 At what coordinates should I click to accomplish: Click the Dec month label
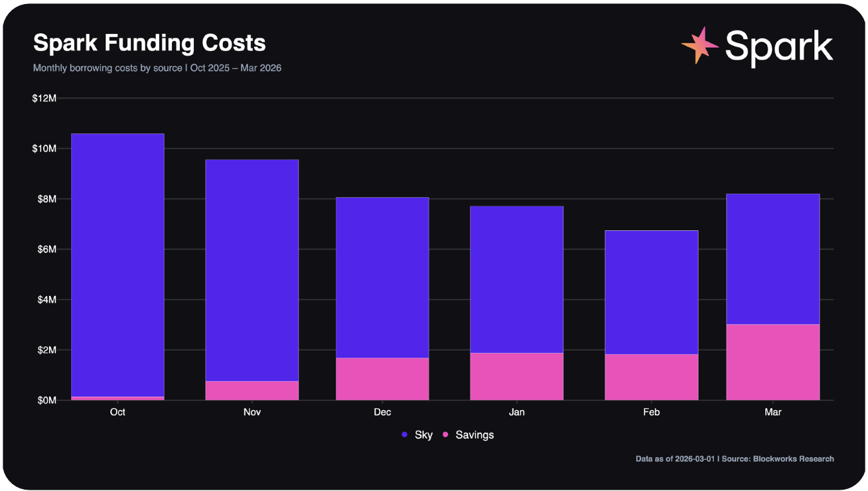(382, 412)
